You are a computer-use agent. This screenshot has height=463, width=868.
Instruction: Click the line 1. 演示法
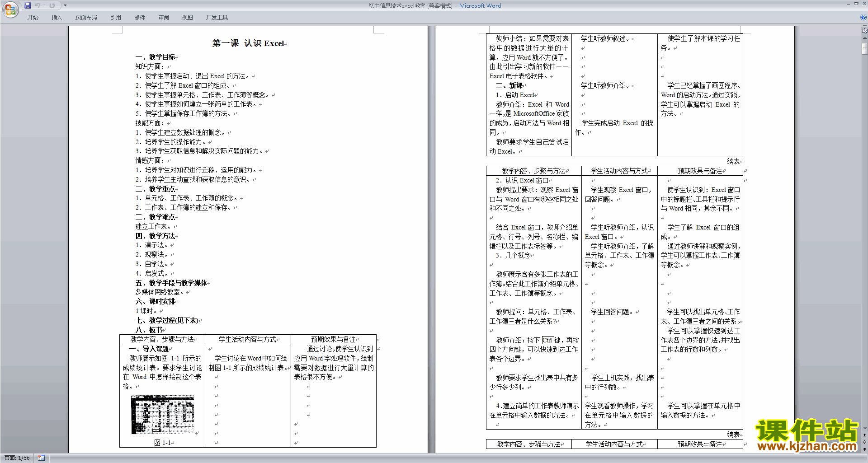[152, 245]
